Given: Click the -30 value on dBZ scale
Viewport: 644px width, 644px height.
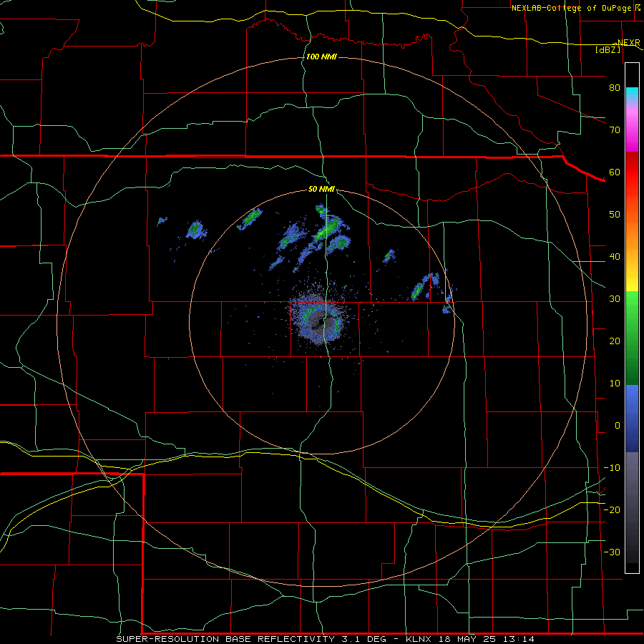Looking at the screenshot, I should pos(612,552).
